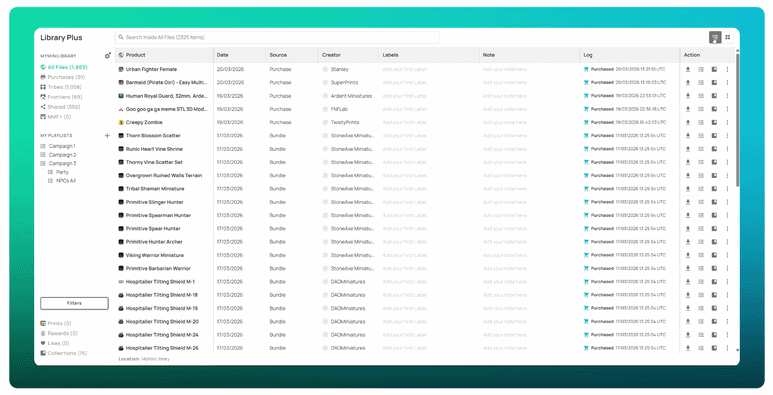Select the Campaign 1 playlist
773x395 pixels.
tap(58, 146)
